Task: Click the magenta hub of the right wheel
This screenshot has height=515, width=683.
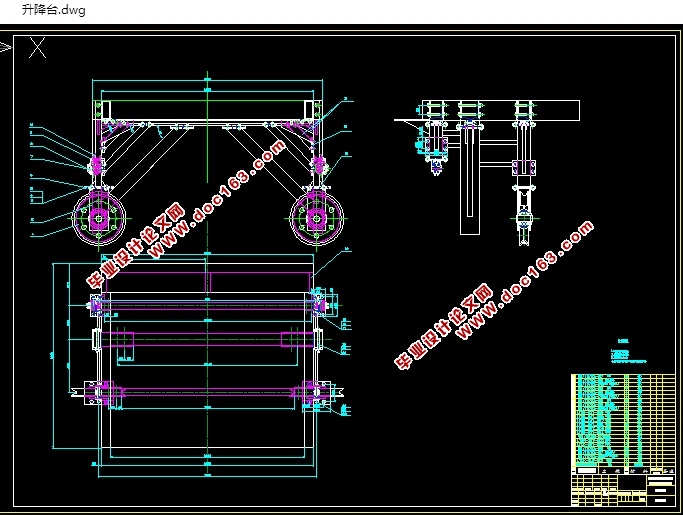Action: tap(317, 218)
